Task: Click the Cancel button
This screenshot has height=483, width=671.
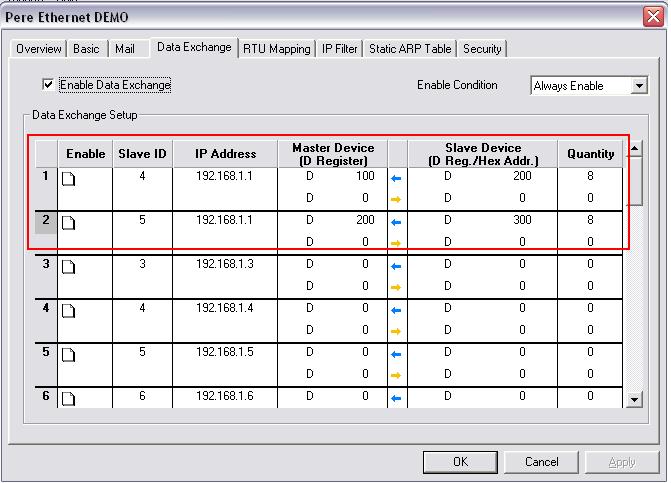Action: click(x=541, y=462)
